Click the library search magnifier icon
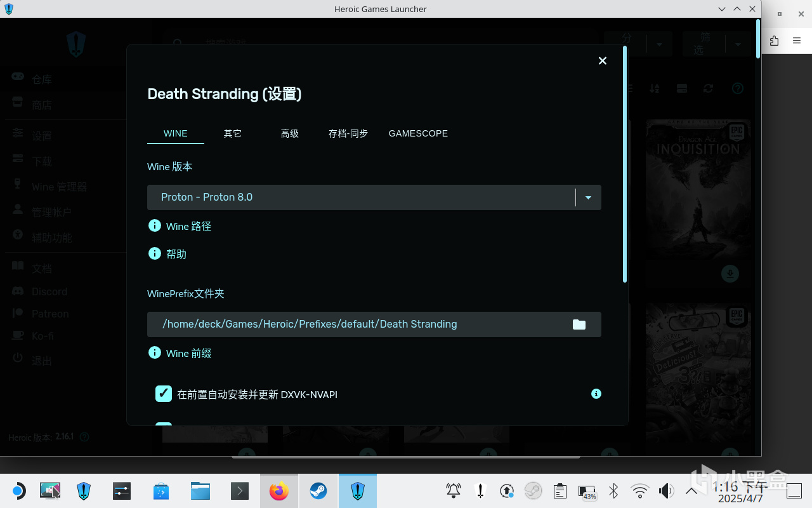 click(178, 44)
